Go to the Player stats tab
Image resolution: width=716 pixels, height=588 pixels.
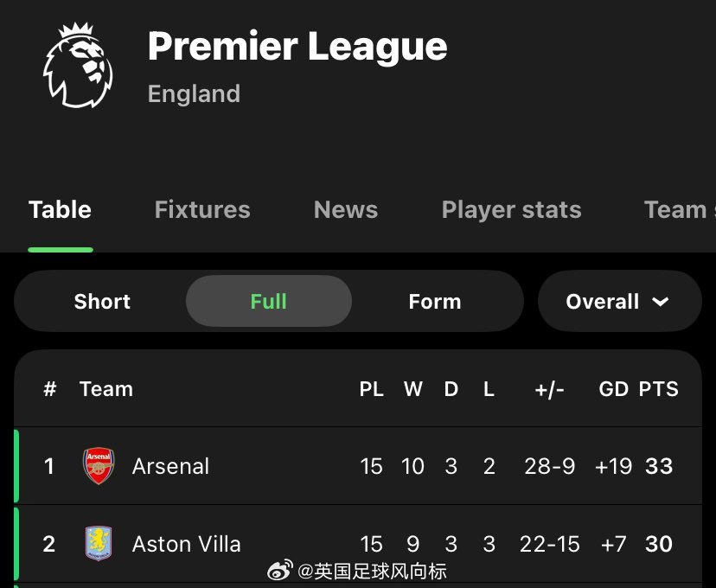pos(511,210)
